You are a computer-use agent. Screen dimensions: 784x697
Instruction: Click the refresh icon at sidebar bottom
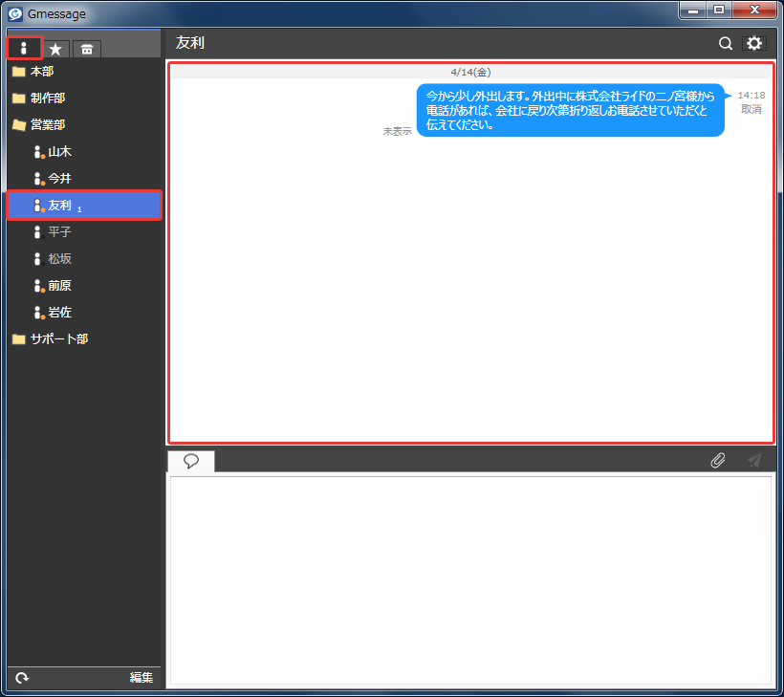click(22, 678)
